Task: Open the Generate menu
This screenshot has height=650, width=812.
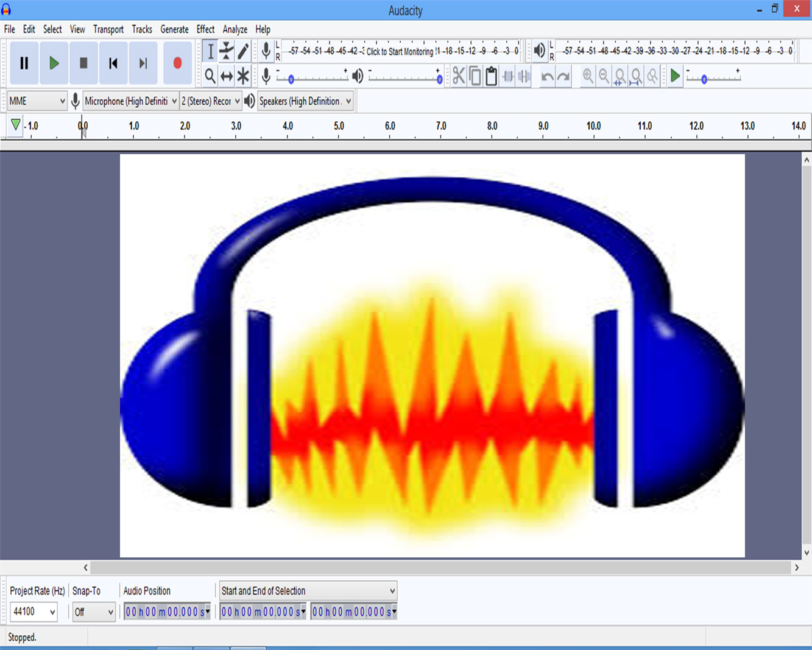Action: [174, 29]
